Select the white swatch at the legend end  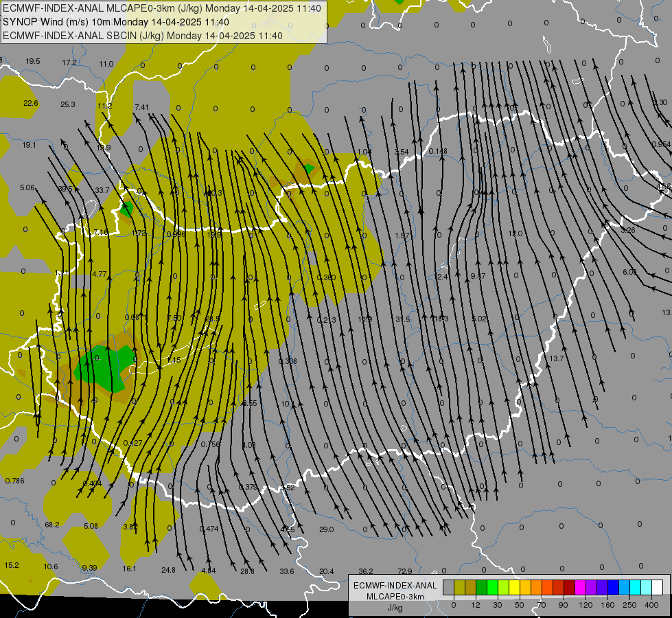point(658,587)
